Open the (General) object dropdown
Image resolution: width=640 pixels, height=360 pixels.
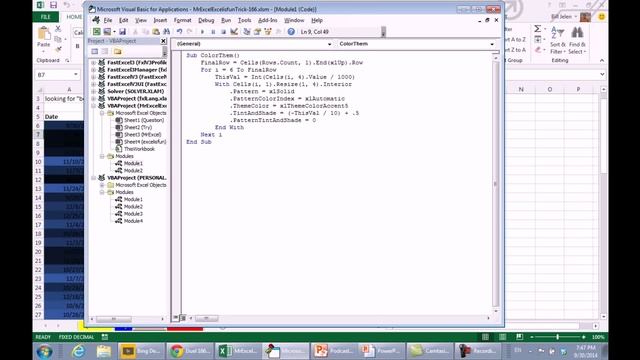click(x=329, y=44)
